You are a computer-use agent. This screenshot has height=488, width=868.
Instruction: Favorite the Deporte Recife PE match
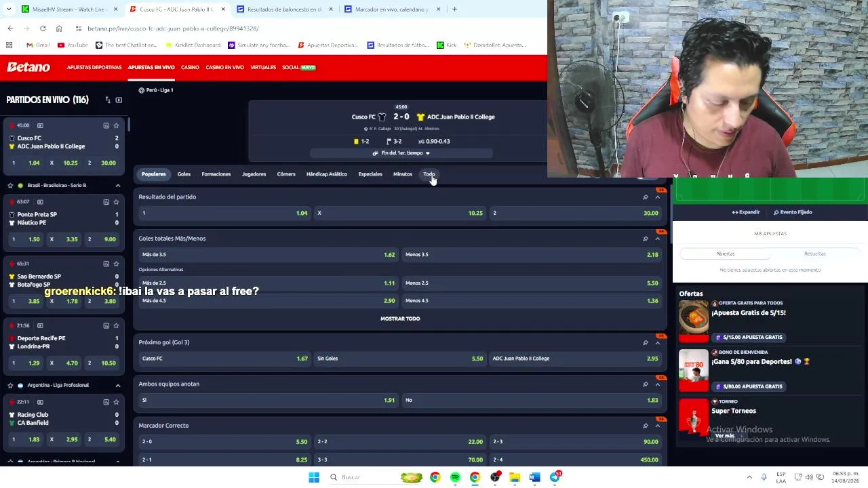pyautogui.click(x=116, y=325)
